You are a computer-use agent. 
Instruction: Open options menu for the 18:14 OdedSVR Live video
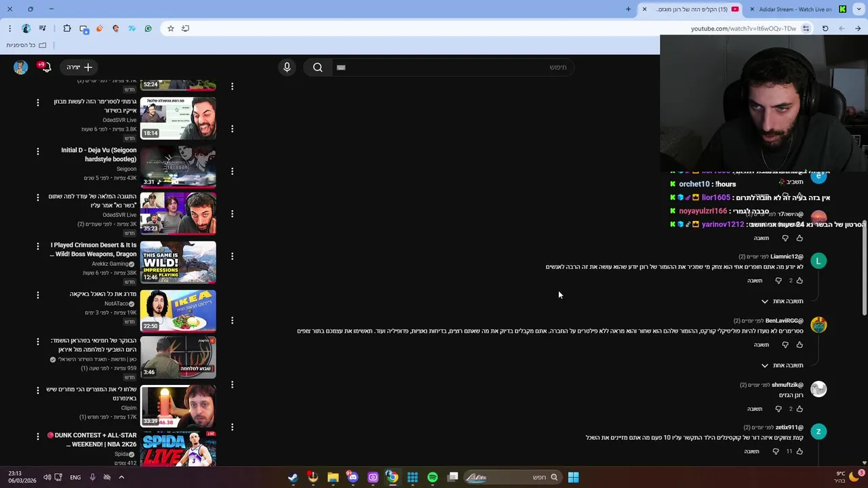point(38,102)
